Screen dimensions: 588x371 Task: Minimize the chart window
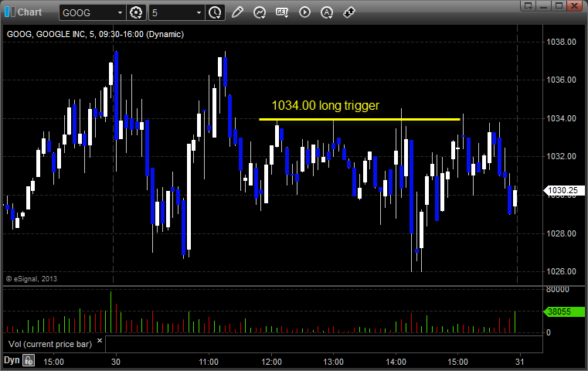click(x=544, y=5)
